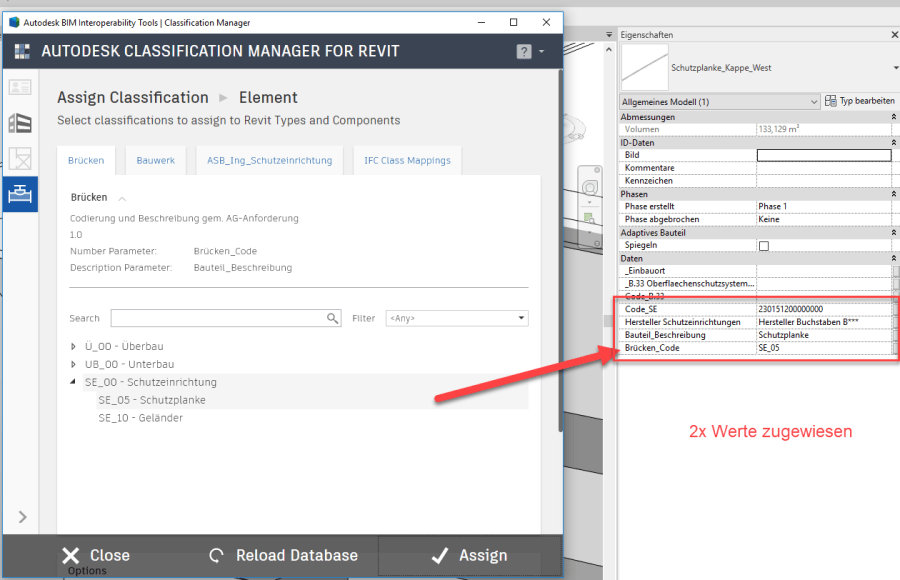This screenshot has height=580, width=900.
Task: Switch to the Bauwerk tab
Action: coord(156,161)
